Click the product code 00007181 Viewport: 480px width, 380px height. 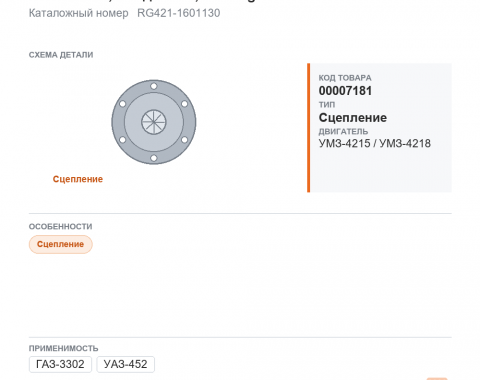[x=345, y=91]
